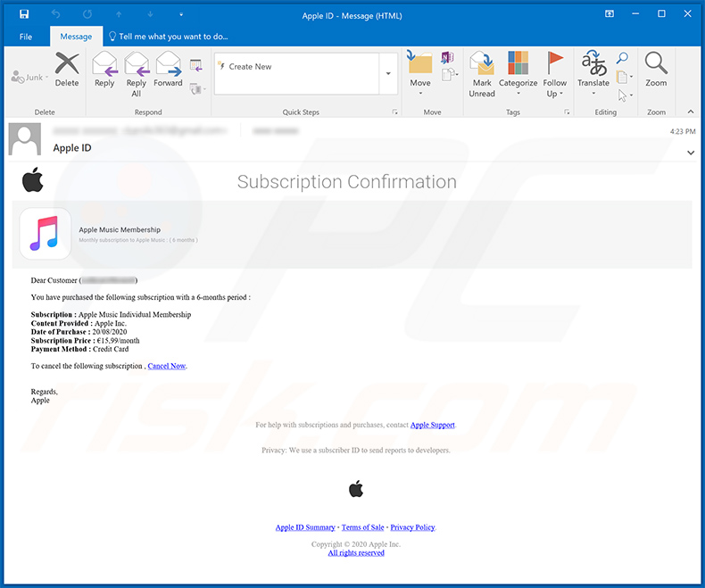Click the Tell me what you want to do box

coord(169,37)
